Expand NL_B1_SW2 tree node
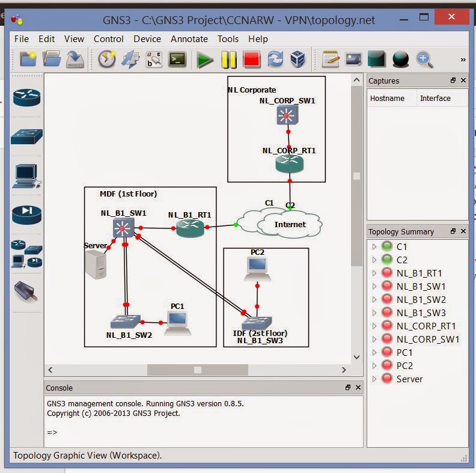 pyautogui.click(x=374, y=300)
